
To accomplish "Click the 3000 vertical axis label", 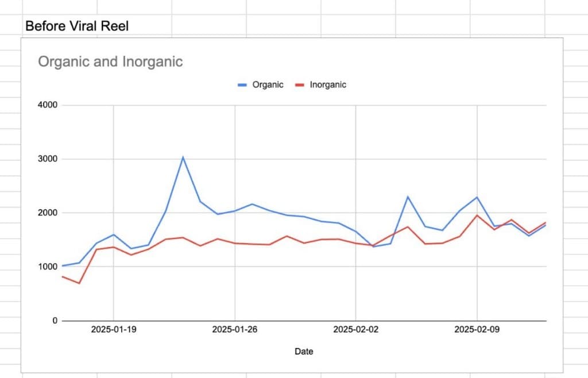I will point(47,159).
